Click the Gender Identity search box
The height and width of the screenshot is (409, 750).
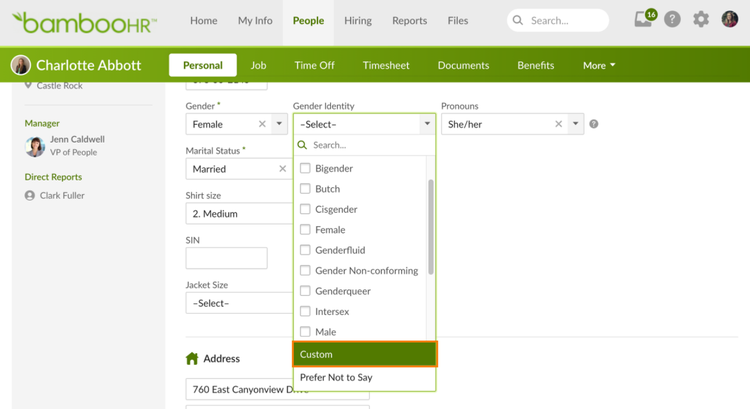coord(365,145)
